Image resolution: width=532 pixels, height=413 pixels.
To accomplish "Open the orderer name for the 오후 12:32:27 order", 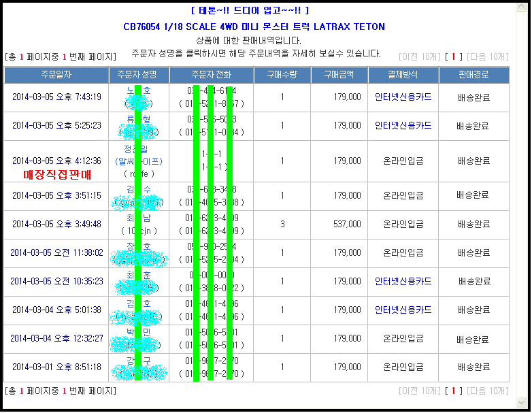I will tap(139, 332).
